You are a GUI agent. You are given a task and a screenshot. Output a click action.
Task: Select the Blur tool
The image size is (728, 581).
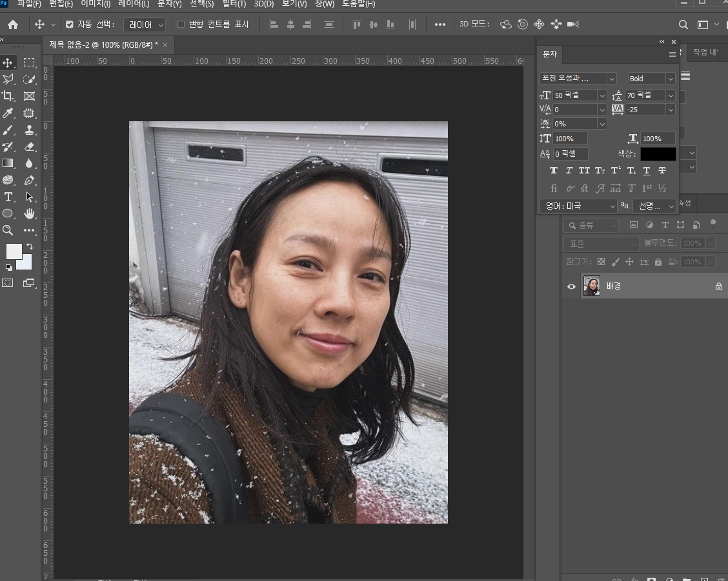click(x=29, y=163)
